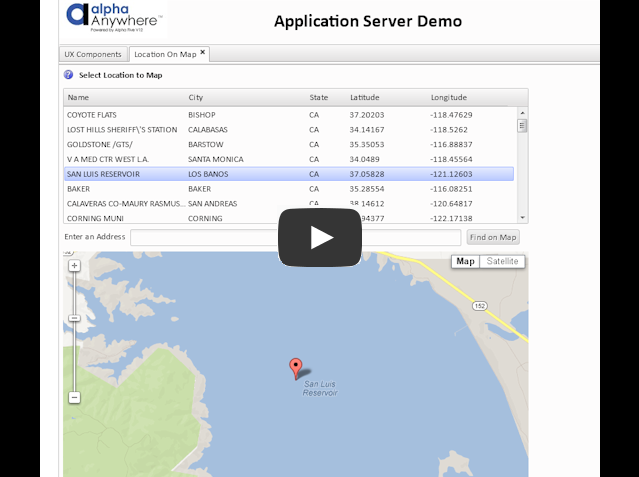Close the Location On Map tab
Screen dimensions: 639x477
click(x=203, y=52)
